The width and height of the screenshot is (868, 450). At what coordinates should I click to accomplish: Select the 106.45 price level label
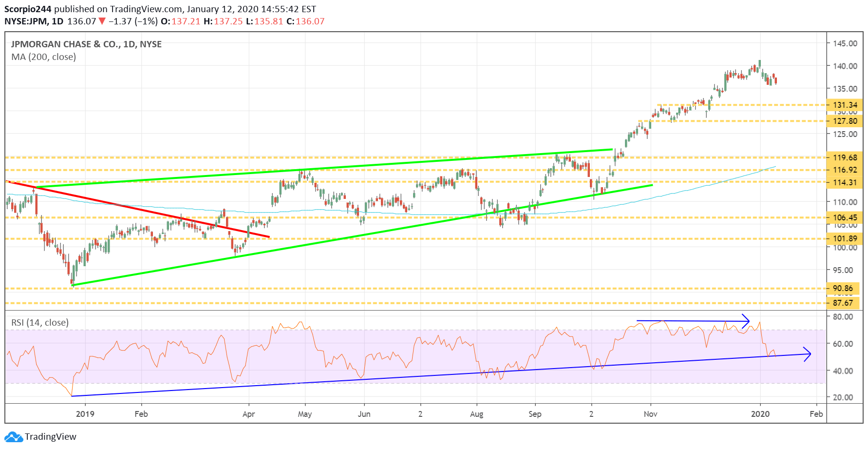(x=845, y=217)
